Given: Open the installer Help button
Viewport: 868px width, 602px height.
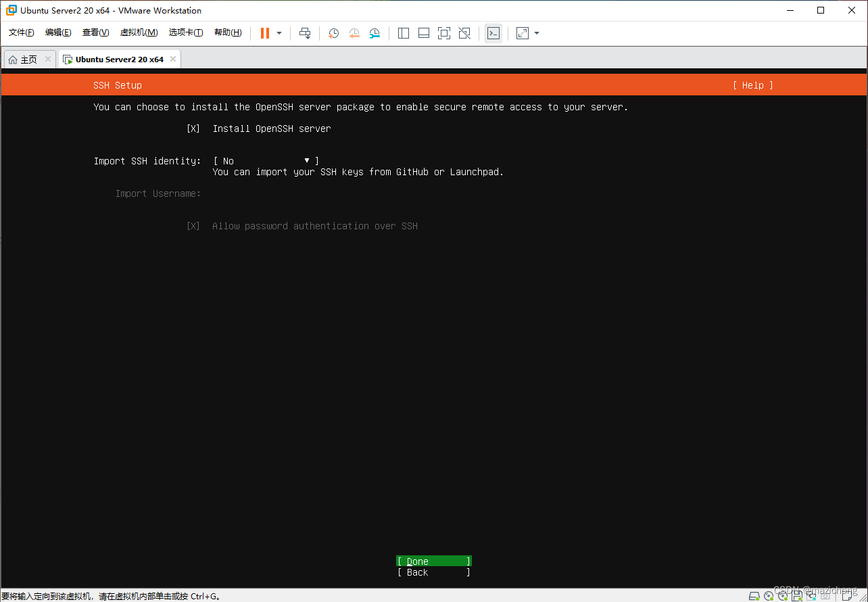Looking at the screenshot, I should click(x=752, y=85).
